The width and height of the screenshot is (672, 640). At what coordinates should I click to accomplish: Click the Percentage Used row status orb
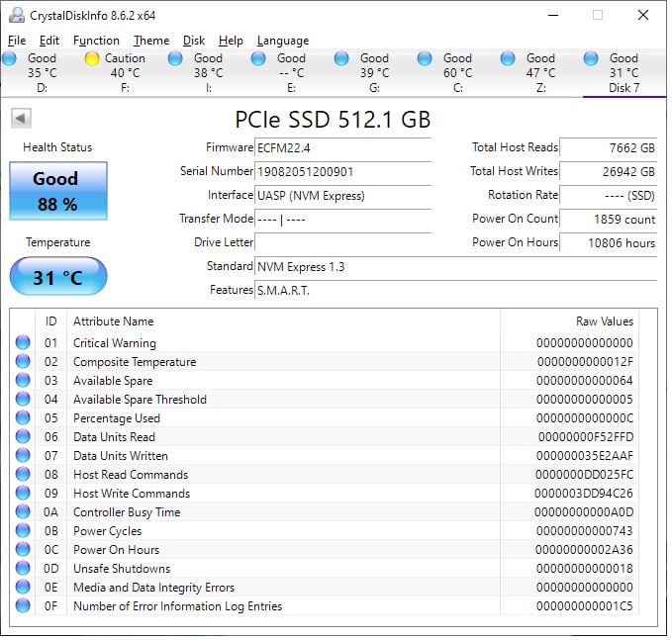23,417
